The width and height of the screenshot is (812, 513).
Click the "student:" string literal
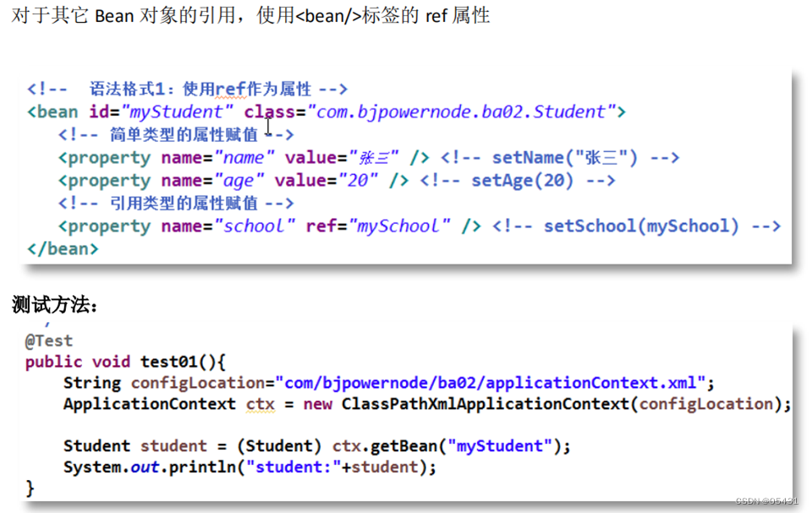294,467
